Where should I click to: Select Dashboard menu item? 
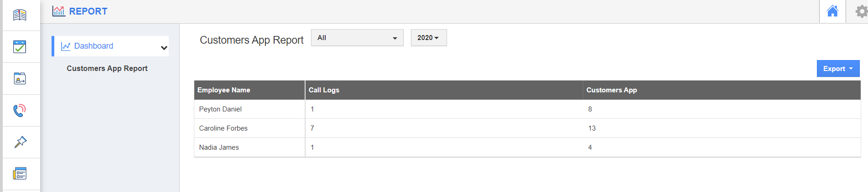(x=94, y=46)
